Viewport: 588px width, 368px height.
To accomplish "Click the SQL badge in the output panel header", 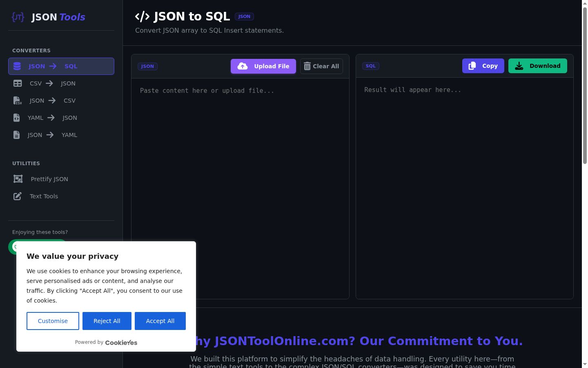I will [x=371, y=66].
